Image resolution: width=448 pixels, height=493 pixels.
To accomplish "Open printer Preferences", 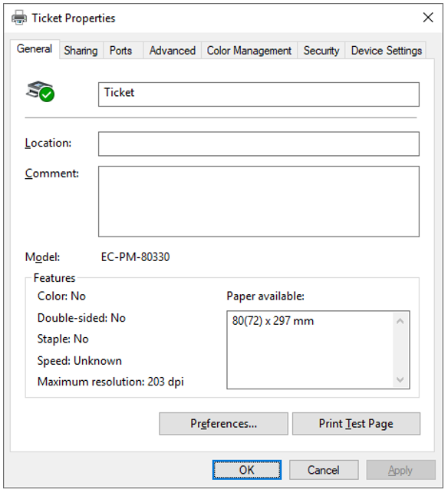I will pos(223,424).
